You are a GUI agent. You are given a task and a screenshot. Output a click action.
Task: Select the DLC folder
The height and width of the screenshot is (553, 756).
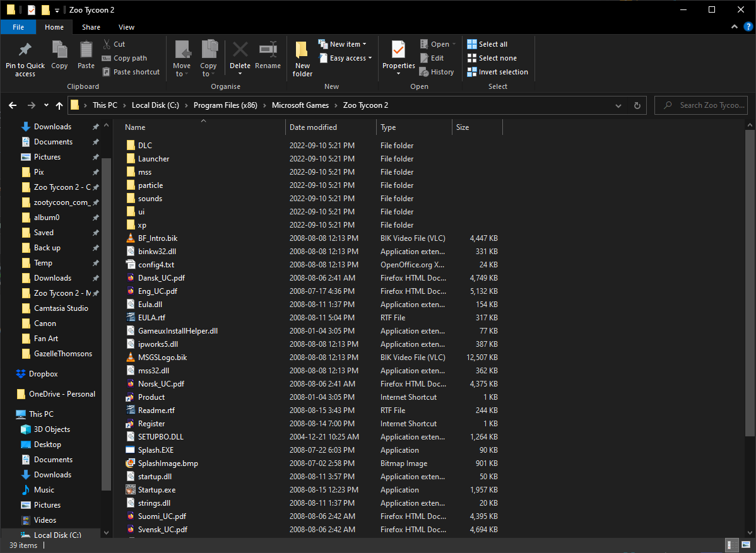pos(145,146)
